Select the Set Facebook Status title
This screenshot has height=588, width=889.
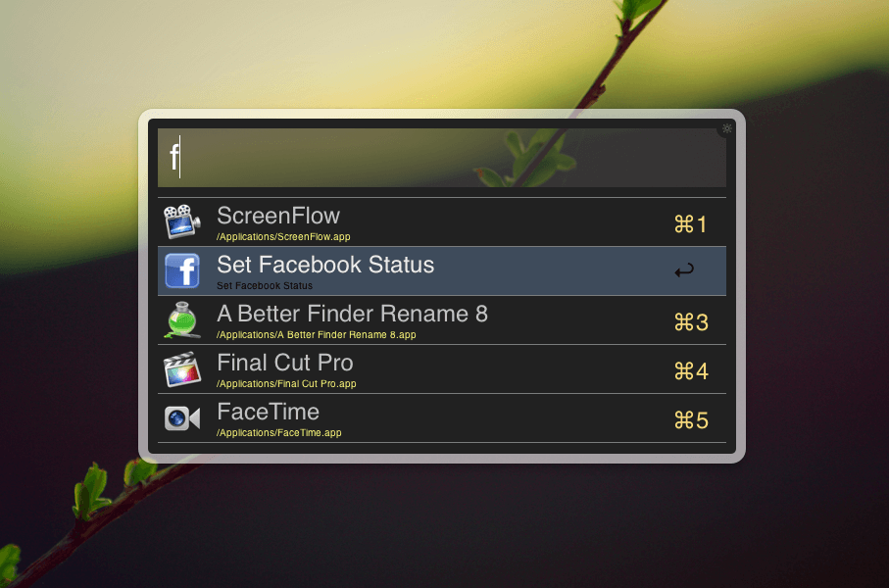click(x=325, y=265)
